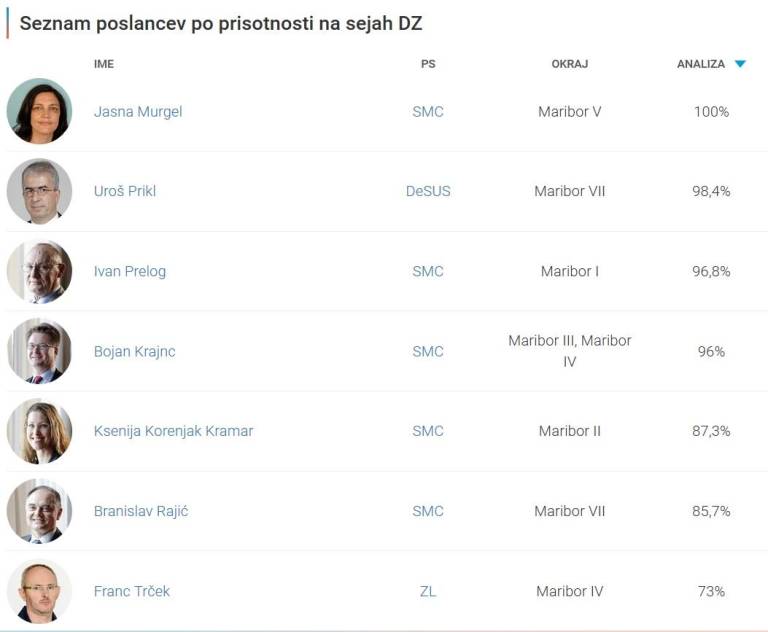The height and width of the screenshot is (632, 768).
Task: Select Branislav Rajić's portrait image
Action: click(x=39, y=511)
